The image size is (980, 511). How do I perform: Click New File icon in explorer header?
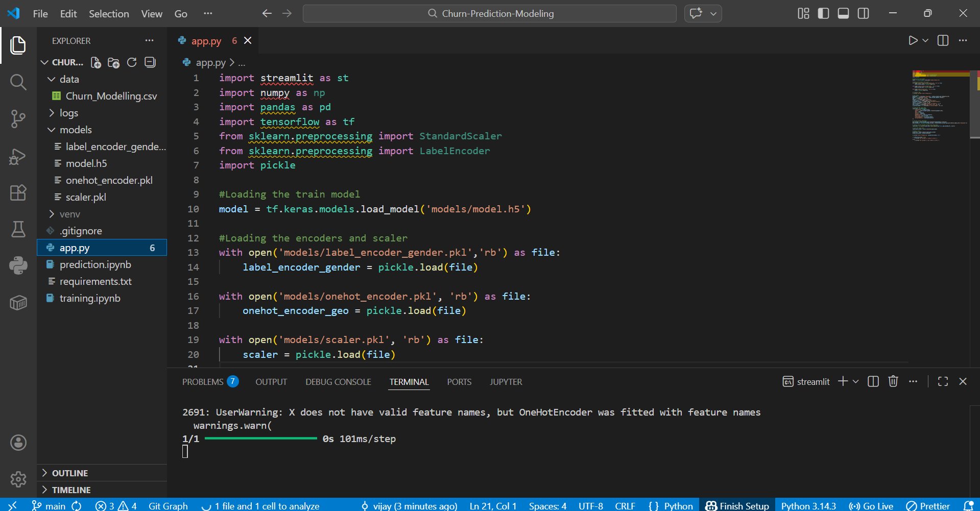(x=95, y=62)
